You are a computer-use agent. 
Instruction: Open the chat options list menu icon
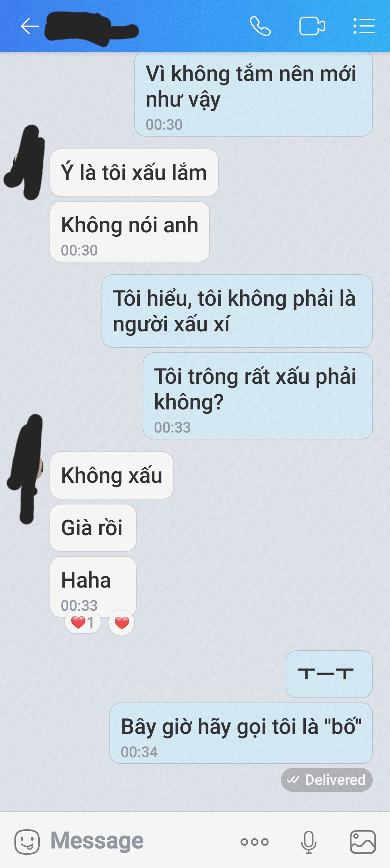coord(364,26)
